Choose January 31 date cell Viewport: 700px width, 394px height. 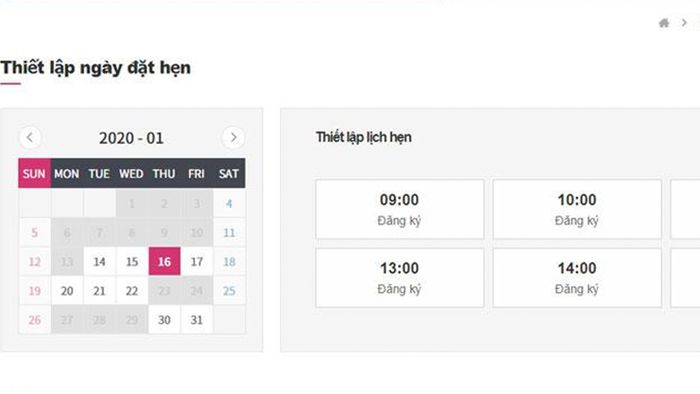[x=196, y=319]
